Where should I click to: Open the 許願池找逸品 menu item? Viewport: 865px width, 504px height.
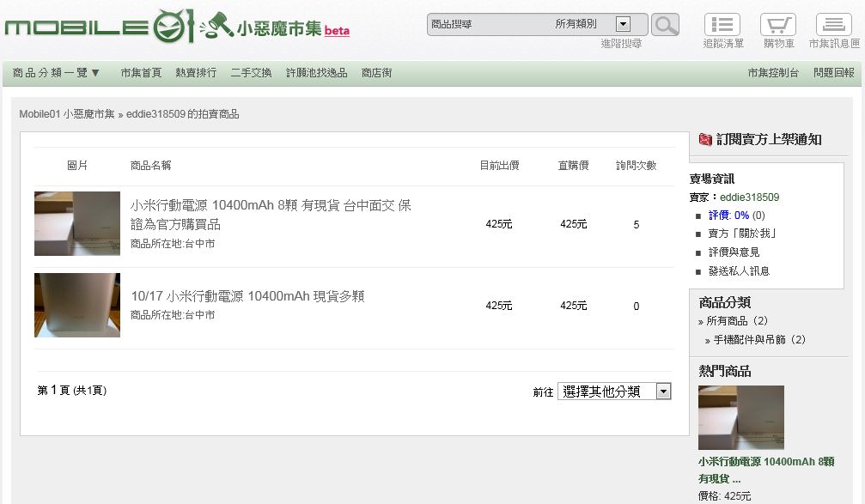pos(317,73)
